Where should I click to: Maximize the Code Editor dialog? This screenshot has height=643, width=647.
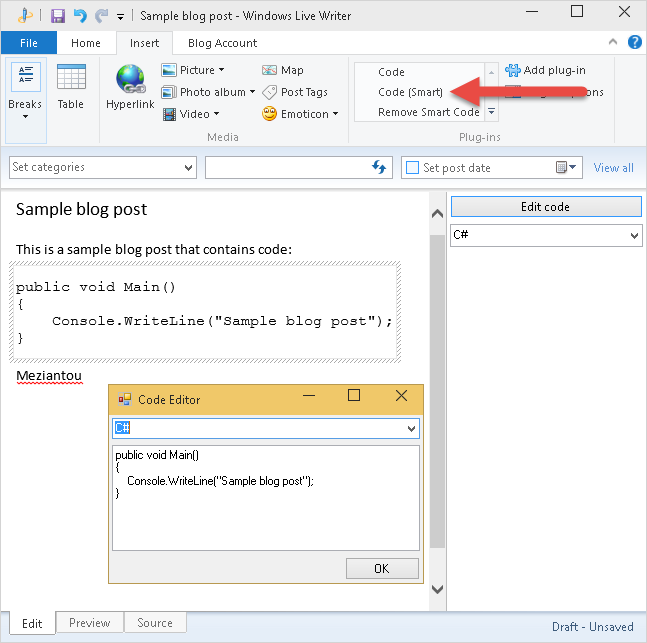coord(354,395)
